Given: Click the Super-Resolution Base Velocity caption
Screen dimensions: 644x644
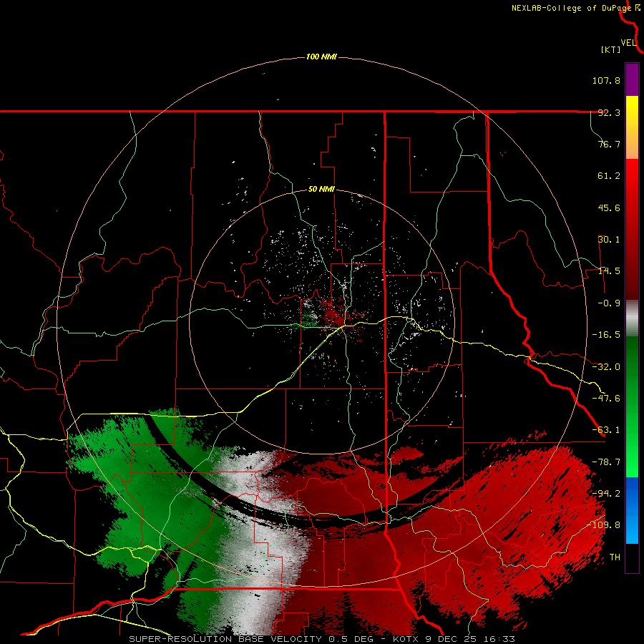Looking at the screenshot, I should click(321, 639).
